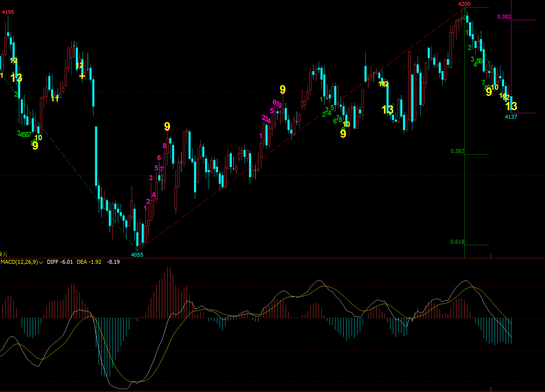545x392 pixels.
Task: Select the DEA -1.92 readout
Action: click(x=89, y=262)
